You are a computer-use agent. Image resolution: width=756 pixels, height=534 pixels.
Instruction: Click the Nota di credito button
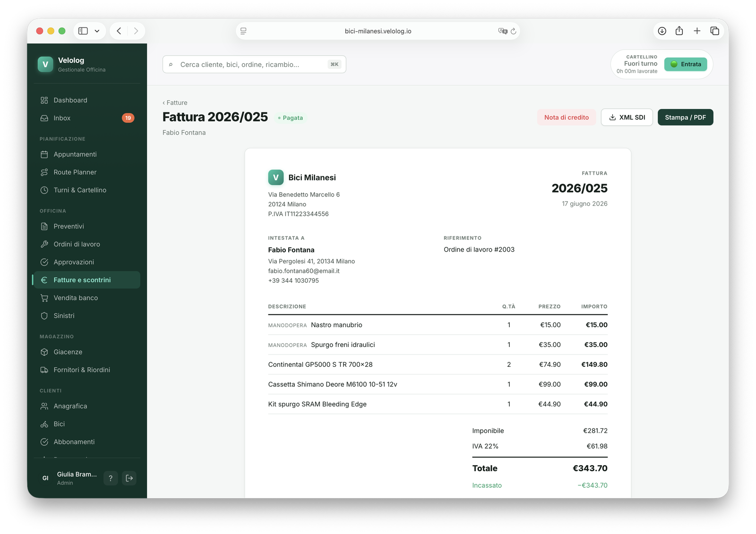[567, 118]
